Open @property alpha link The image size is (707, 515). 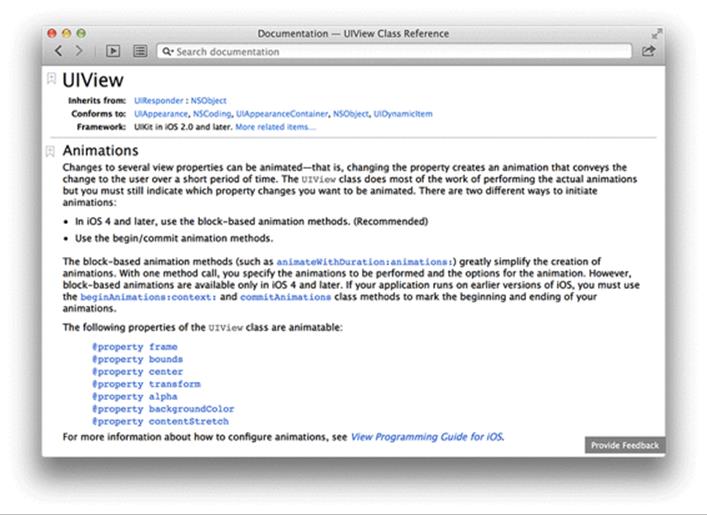(x=135, y=396)
